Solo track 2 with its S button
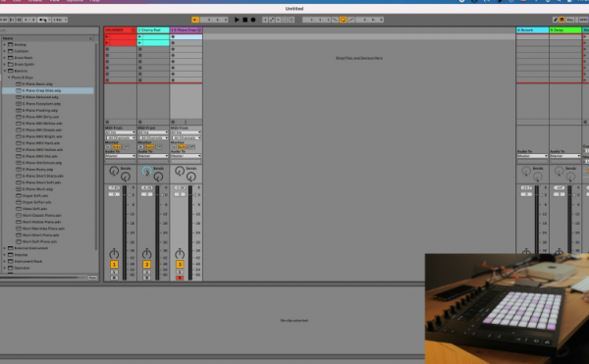589x364 pixels. [147, 272]
